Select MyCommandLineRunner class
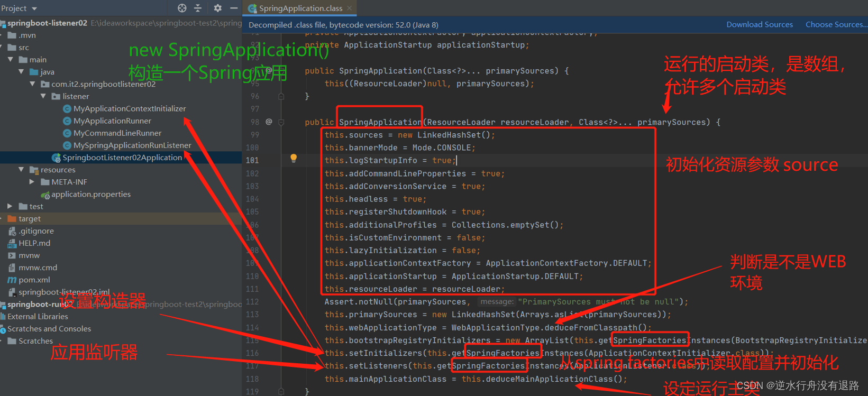Viewport: 868px width, 396px height. tap(117, 133)
